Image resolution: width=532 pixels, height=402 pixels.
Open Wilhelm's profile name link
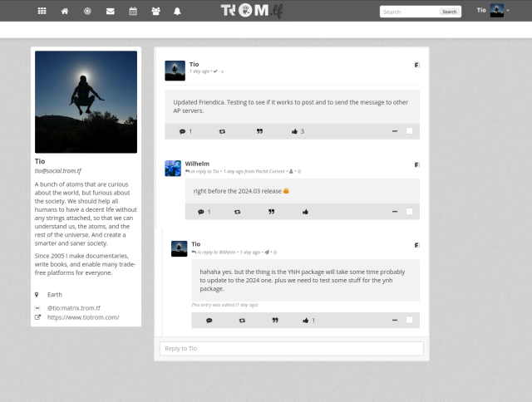pyautogui.click(x=197, y=164)
